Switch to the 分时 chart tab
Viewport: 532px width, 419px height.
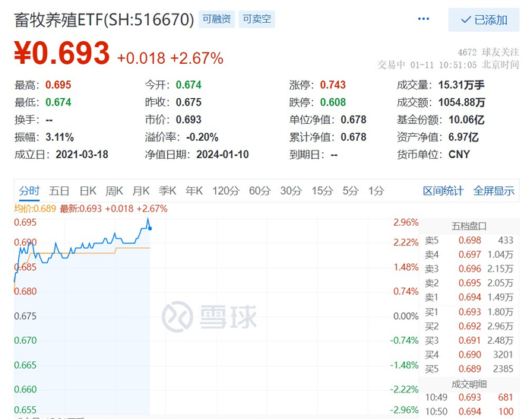coord(29,191)
